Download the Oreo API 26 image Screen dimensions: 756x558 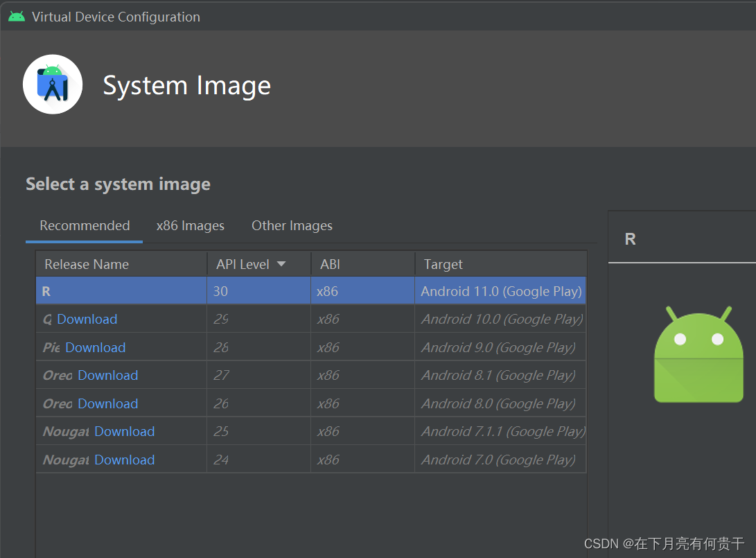pyautogui.click(x=108, y=403)
